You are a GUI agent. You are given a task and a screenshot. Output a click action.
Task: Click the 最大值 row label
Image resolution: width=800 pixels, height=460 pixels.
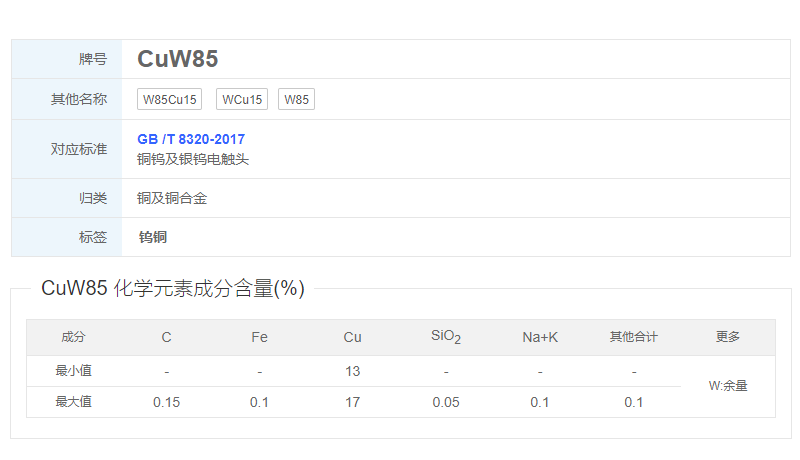click(73, 402)
